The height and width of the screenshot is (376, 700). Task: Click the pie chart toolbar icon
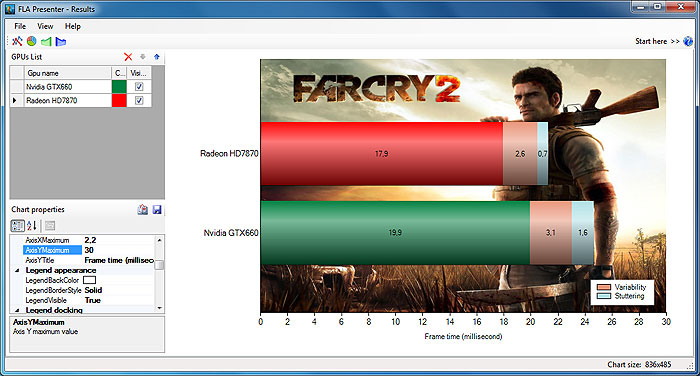tap(31, 42)
